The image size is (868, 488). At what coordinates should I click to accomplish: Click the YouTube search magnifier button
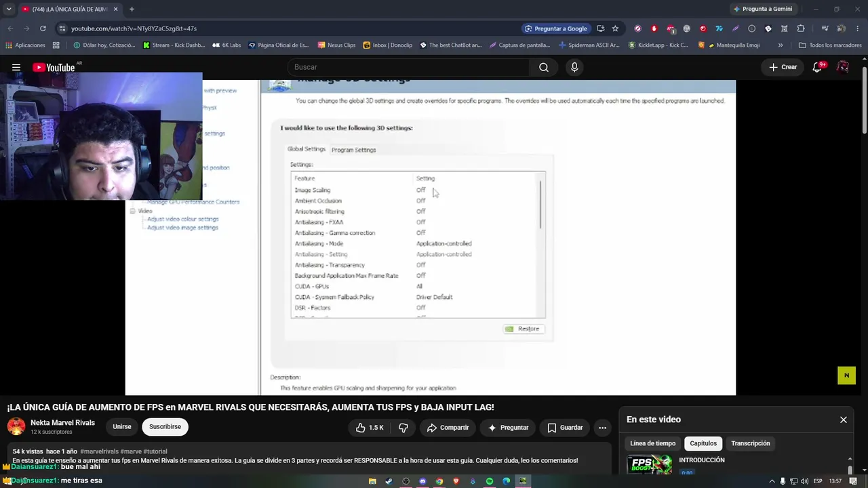pos(543,67)
